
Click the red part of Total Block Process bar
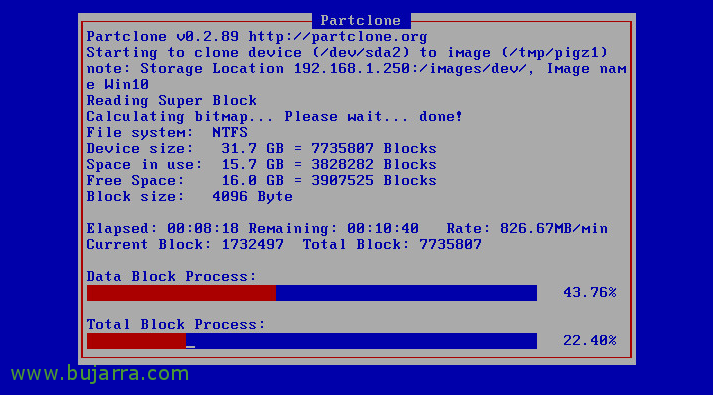pos(136,341)
